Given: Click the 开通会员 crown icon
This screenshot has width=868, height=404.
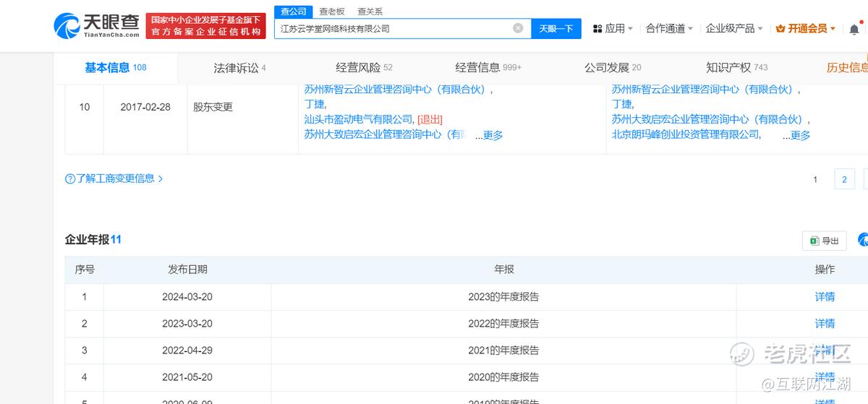Looking at the screenshot, I should (x=780, y=29).
